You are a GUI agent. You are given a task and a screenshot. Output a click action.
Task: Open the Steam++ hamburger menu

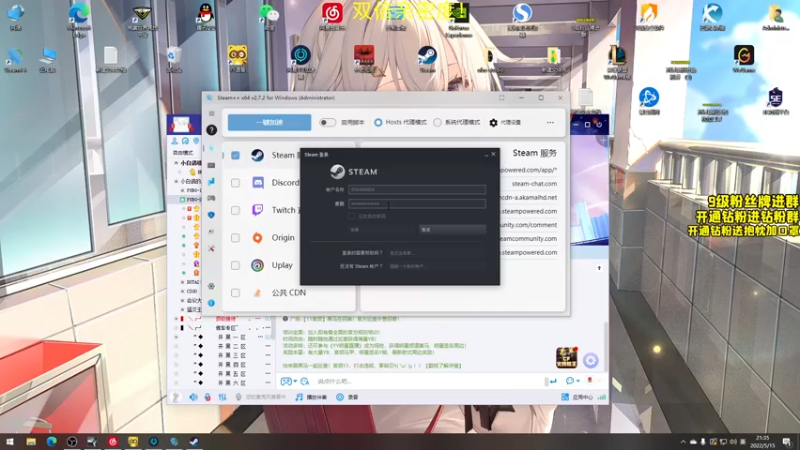coord(212,113)
